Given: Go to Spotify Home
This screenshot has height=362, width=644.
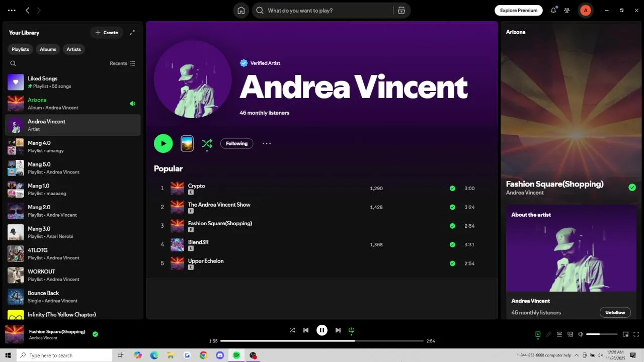Looking at the screenshot, I should click(241, 11).
